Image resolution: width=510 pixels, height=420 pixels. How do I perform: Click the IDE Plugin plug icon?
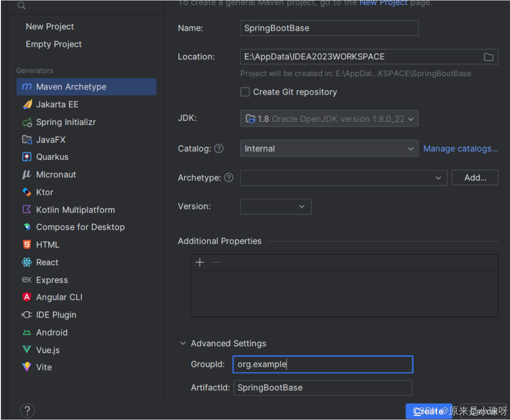[27, 315]
